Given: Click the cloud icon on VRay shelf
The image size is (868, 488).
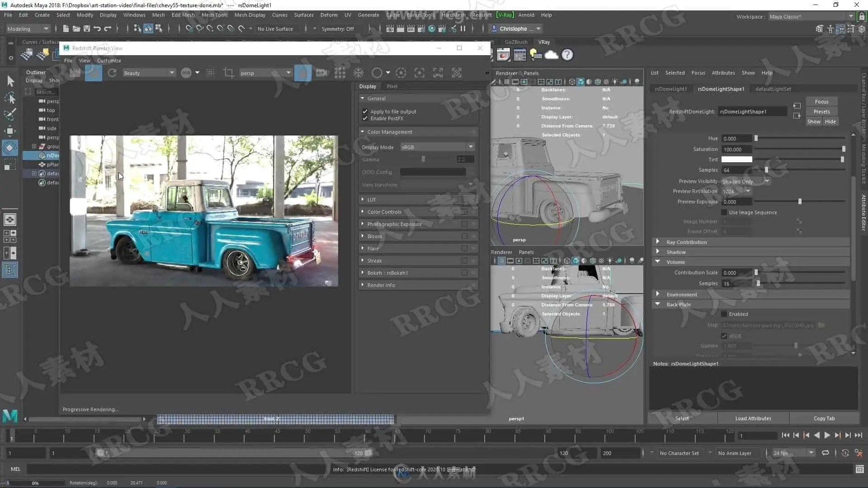Looking at the screenshot, I should click(552, 55).
